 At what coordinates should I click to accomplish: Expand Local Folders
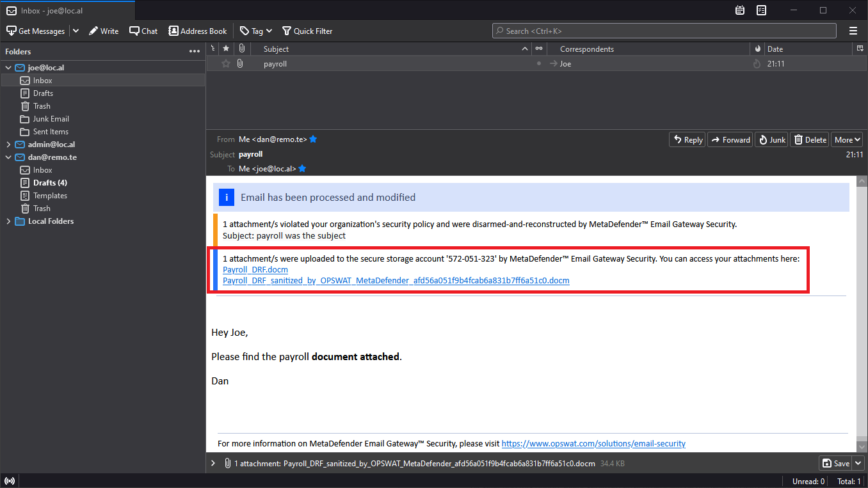(x=8, y=221)
